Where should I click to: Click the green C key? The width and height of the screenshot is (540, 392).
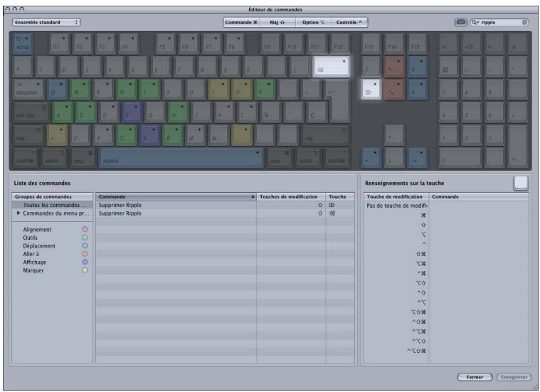pyautogui.click(x=126, y=134)
